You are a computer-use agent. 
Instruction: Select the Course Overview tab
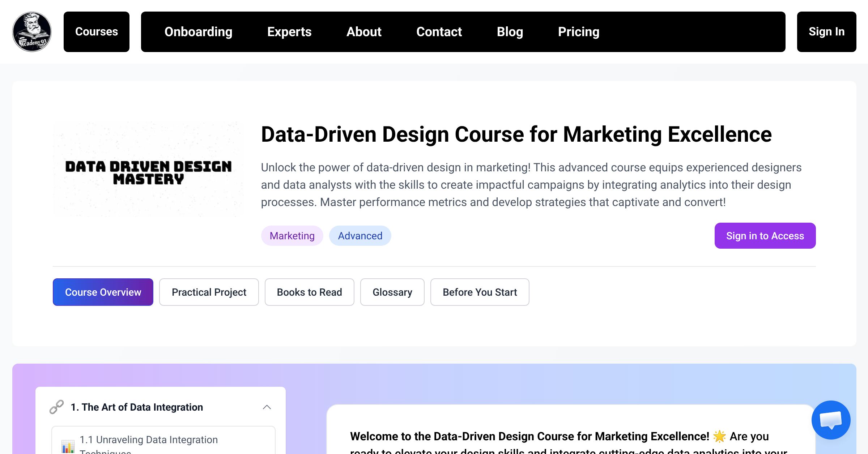[103, 292]
